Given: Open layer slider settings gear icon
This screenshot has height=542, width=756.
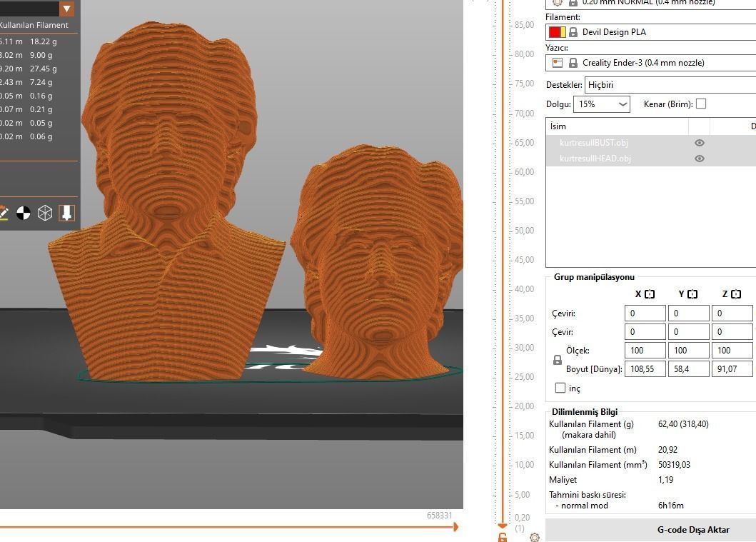Looking at the screenshot, I should tap(534, 537).
